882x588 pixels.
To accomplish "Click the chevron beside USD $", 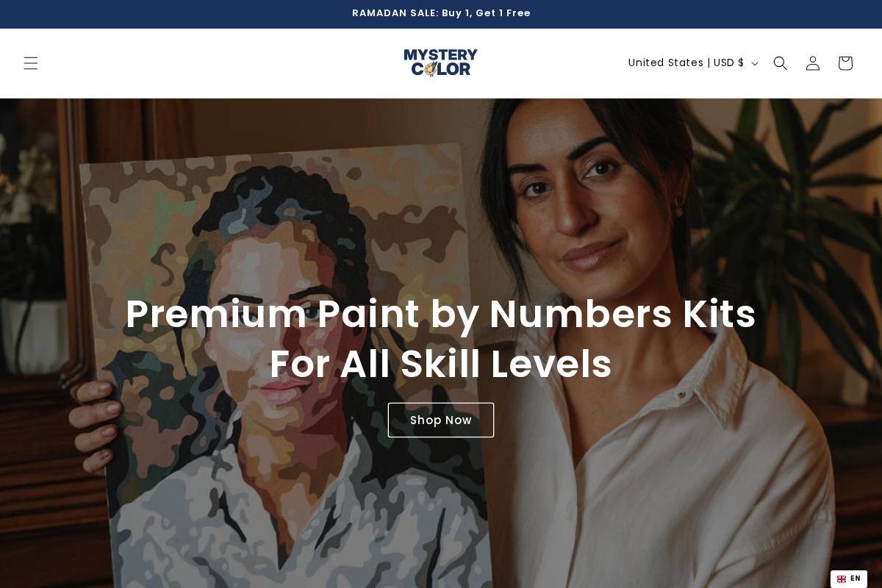I will tap(754, 64).
